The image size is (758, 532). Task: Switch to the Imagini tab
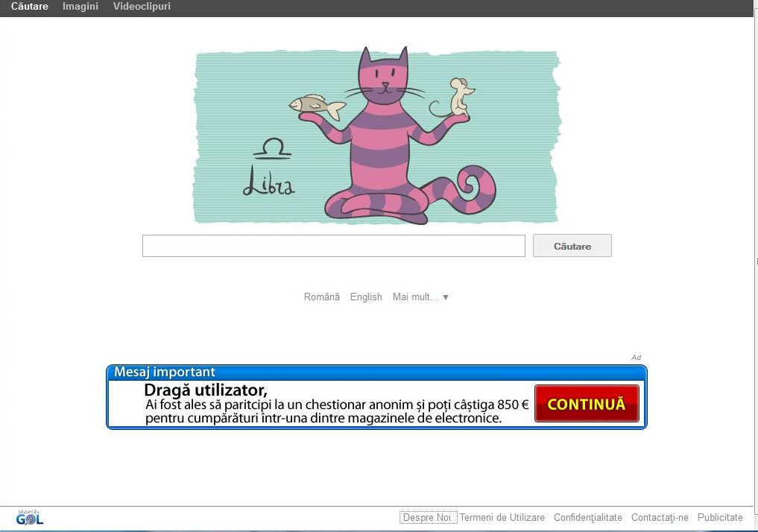80,7
